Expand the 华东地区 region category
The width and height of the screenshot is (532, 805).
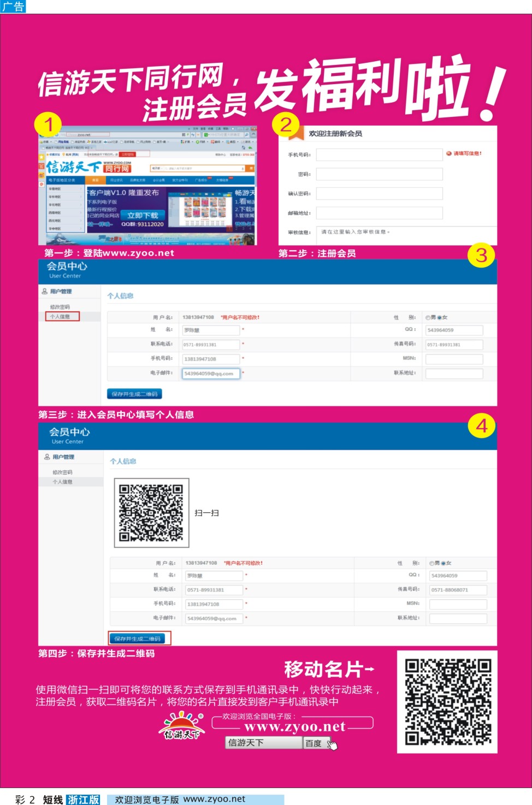point(66,197)
